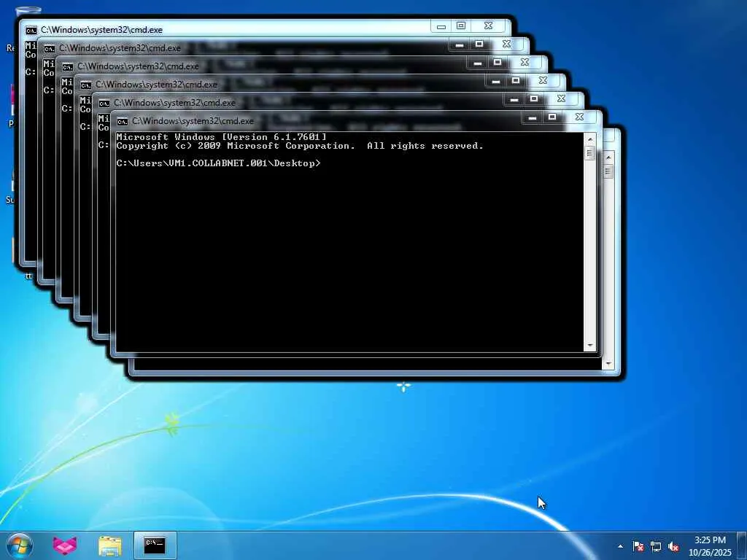Open the muted volume speaker icon
The height and width of the screenshot is (560, 747).
pos(673,546)
